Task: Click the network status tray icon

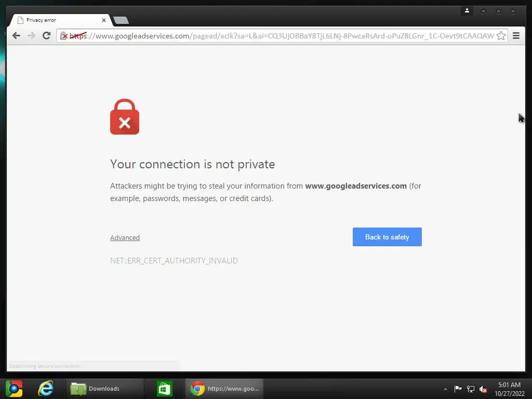Action: click(x=471, y=389)
